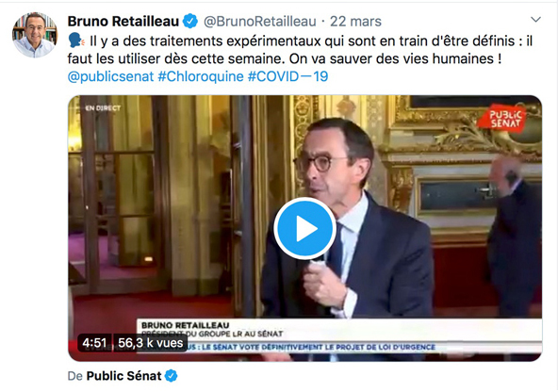Open Bruno Retailleau's profile picture
558x392 pixels.
[35, 35]
